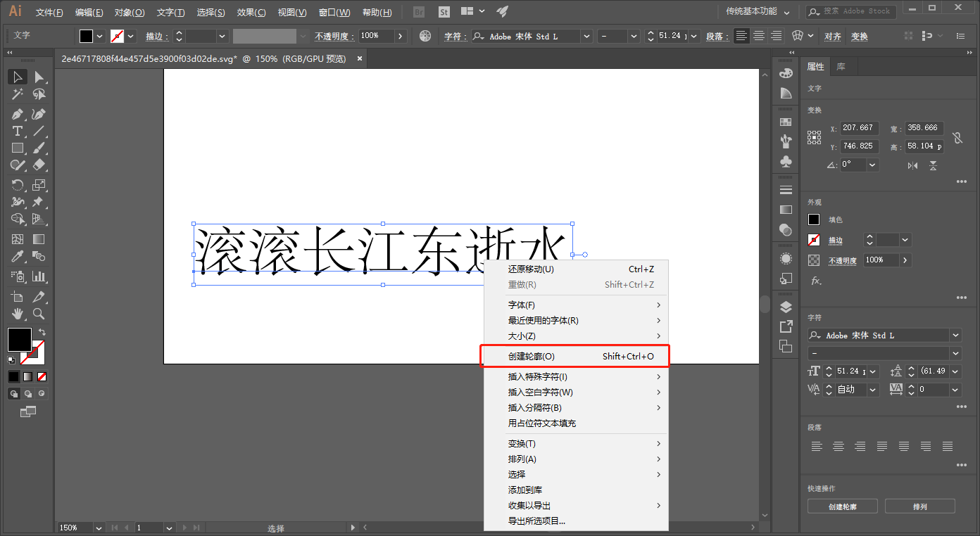980x536 pixels.
Task: Swap fill and stroke colors
Action: (42, 332)
